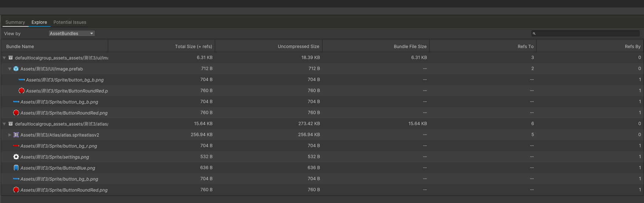Collapse the first defaultlocalgroup ui/image bundle row
The width and height of the screenshot is (644, 203).
[4, 58]
